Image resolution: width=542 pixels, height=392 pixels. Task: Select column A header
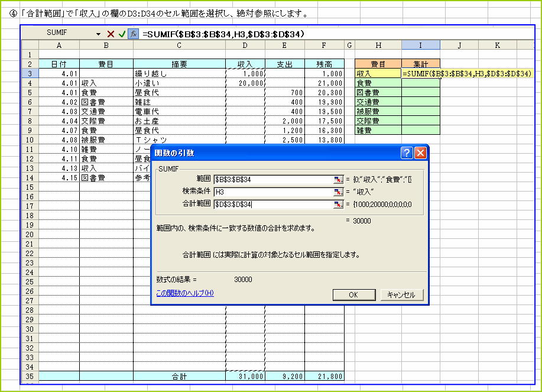coord(59,46)
